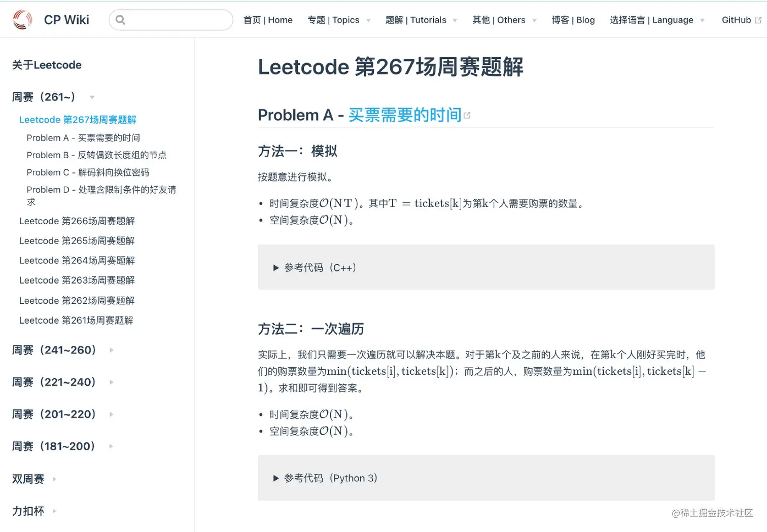The width and height of the screenshot is (767, 532).
Task: Go to 首页 | Home
Action: tap(268, 20)
